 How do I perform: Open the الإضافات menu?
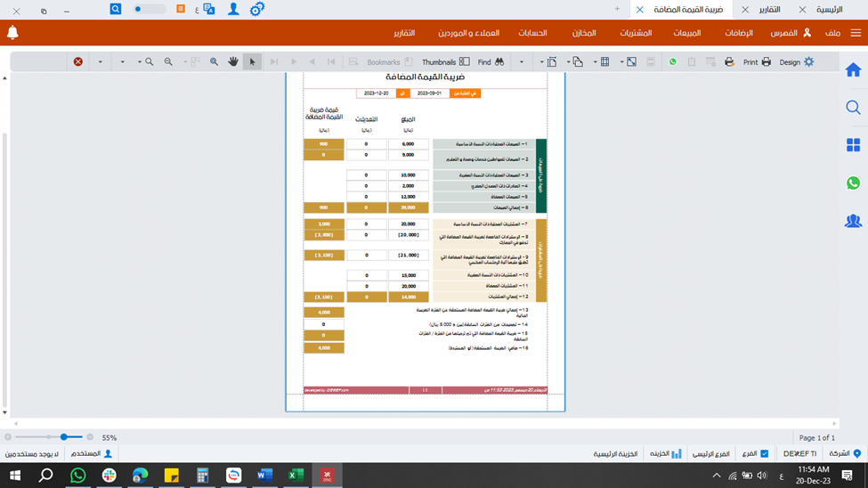pos(739,33)
